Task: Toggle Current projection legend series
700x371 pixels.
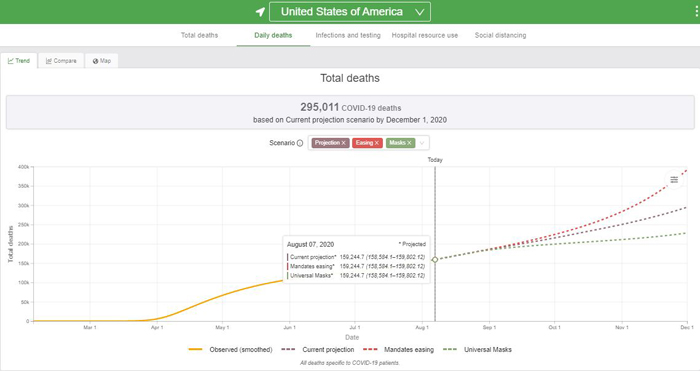Action: click(318, 350)
